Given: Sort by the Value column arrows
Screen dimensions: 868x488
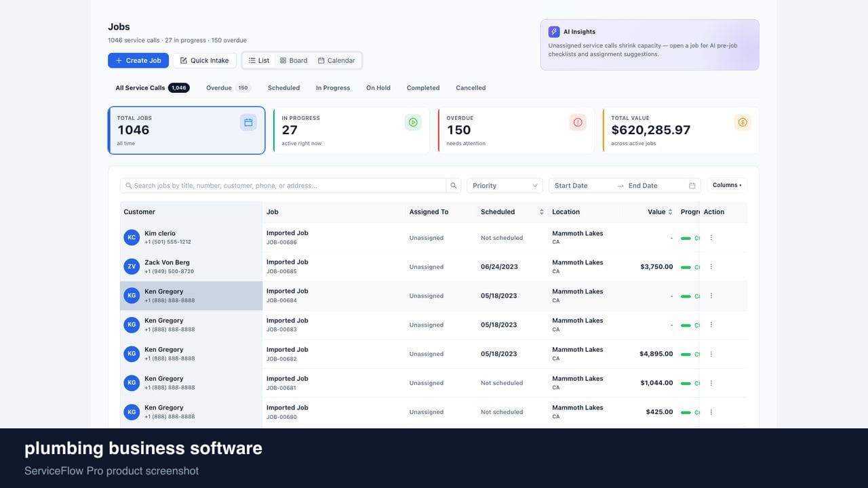Looking at the screenshot, I should (670, 212).
